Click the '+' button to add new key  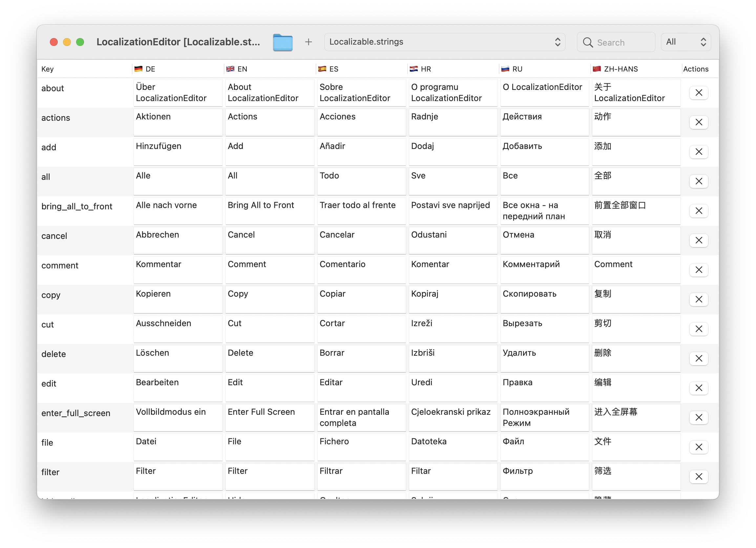pos(308,42)
